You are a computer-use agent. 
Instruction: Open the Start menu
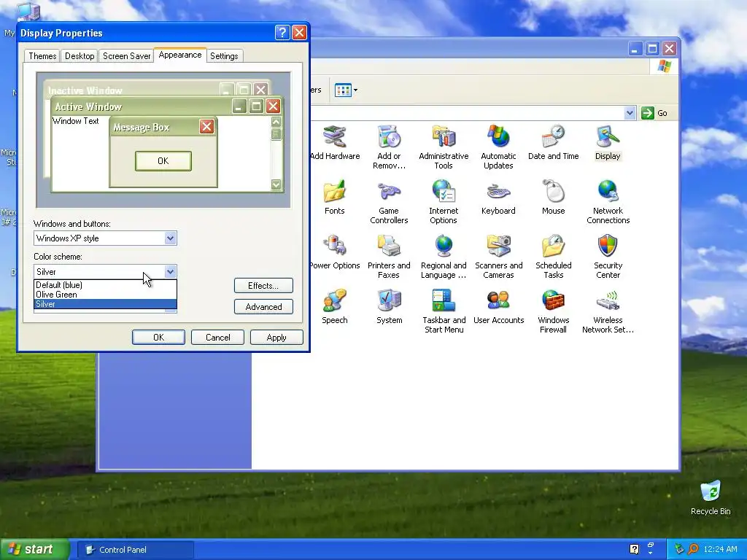(34, 549)
